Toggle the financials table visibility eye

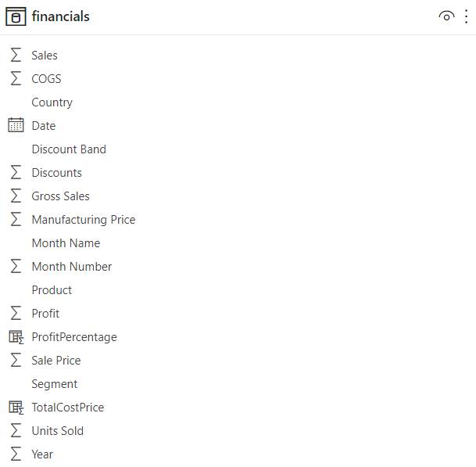[x=446, y=16]
